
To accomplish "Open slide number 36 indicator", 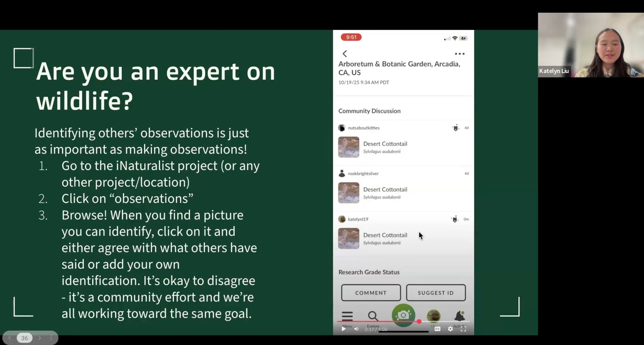I will pyautogui.click(x=25, y=338).
